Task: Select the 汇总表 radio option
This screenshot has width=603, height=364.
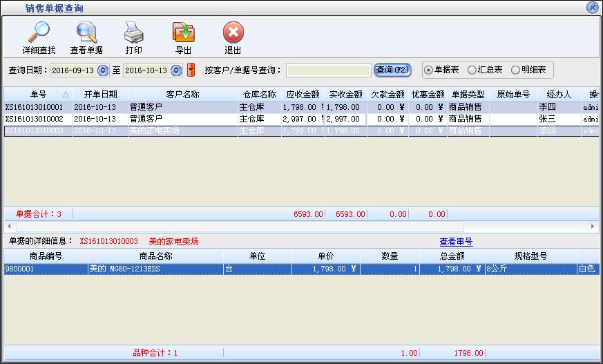Action: coord(472,70)
